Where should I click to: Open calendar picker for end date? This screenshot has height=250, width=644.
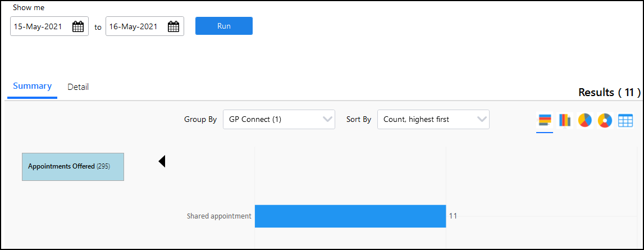173,26
